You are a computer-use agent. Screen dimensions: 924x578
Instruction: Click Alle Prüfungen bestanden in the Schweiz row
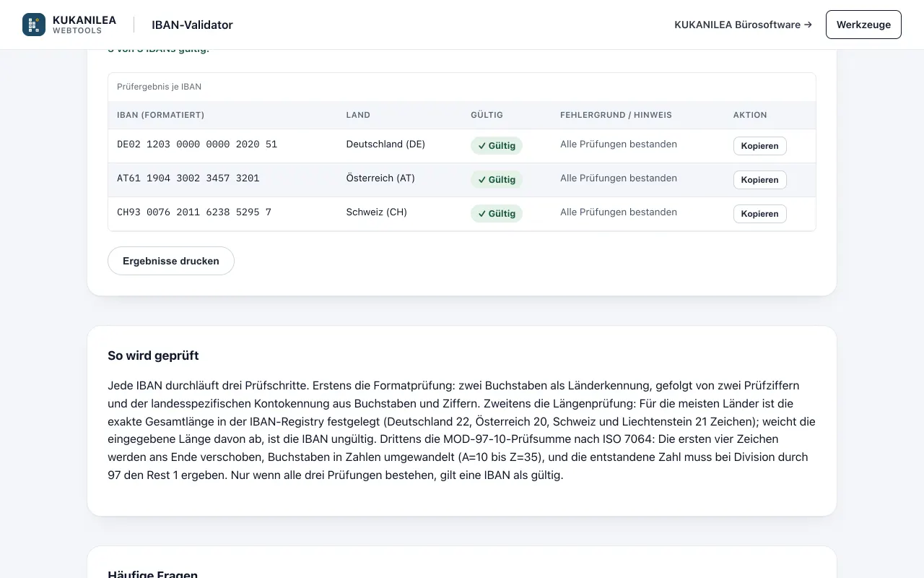(619, 212)
